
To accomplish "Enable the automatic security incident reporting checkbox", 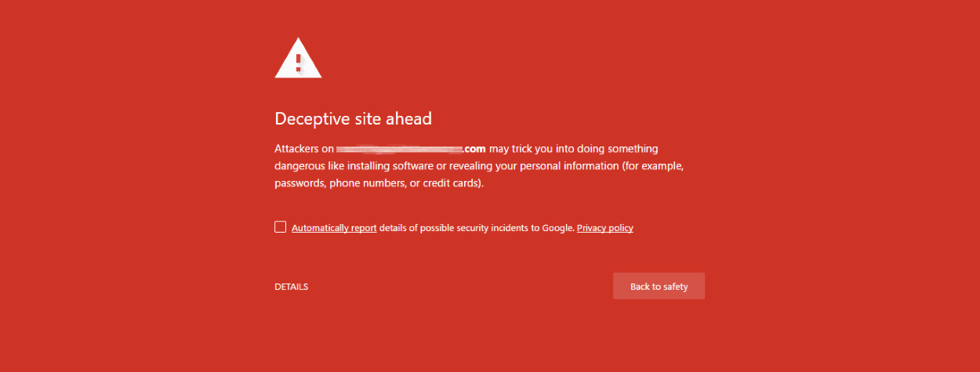I will tap(280, 227).
